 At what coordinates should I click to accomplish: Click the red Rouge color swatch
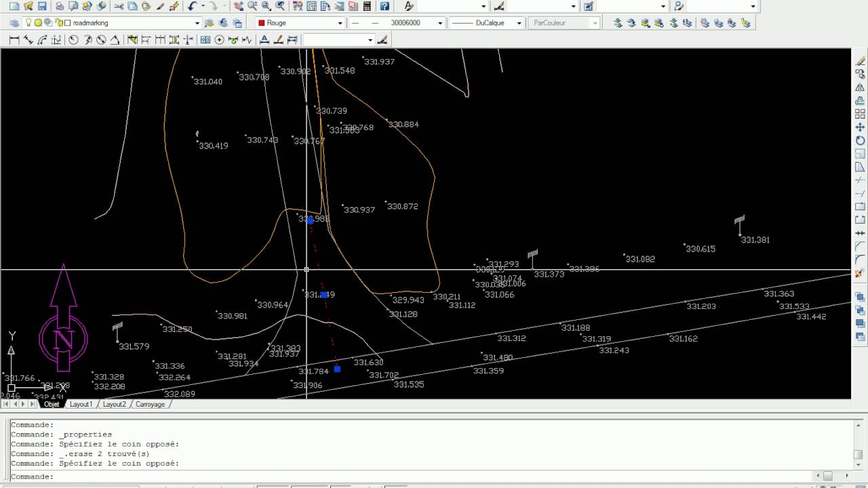pyautogui.click(x=261, y=23)
